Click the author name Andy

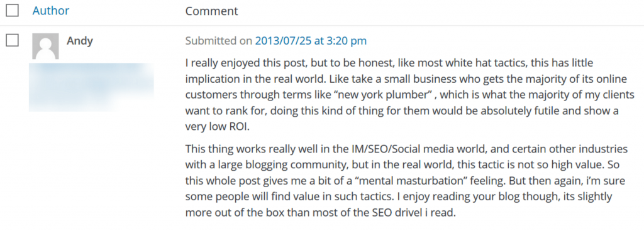80,41
